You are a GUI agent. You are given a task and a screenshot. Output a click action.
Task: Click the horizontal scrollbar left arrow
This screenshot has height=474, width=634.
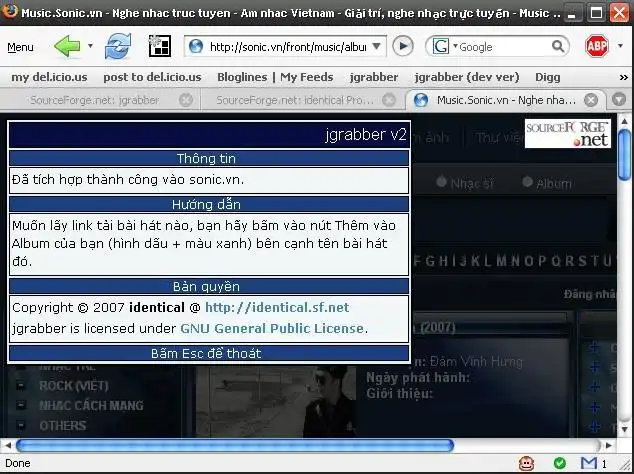pyautogui.click(x=8, y=445)
